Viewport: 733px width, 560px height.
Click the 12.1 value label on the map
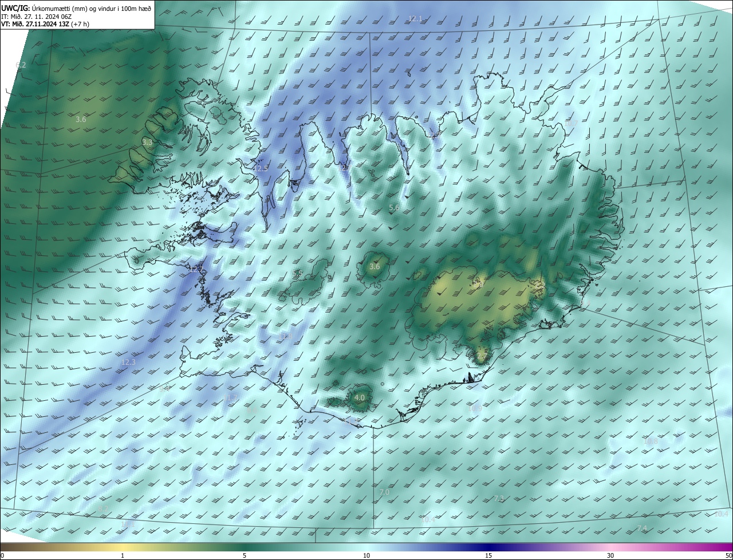click(415, 19)
